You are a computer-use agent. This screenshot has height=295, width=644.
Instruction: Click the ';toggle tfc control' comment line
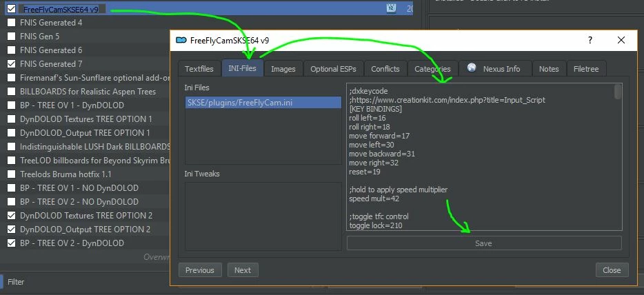point(379,216)
